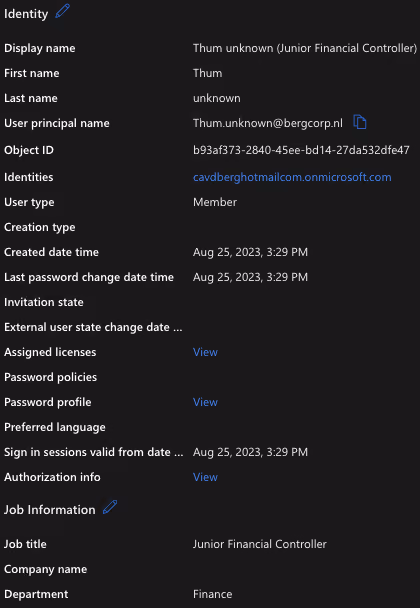Edit Job Information with pencil icon
Image resolution: width=420 pixels, height=608 pixels.
(x=110, y=507)
